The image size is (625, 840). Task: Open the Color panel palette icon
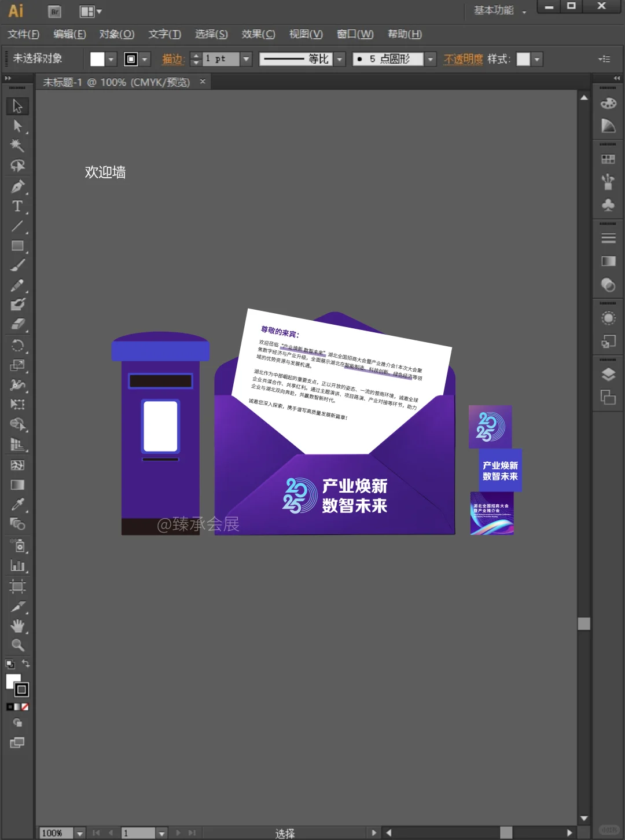point(608,103)
